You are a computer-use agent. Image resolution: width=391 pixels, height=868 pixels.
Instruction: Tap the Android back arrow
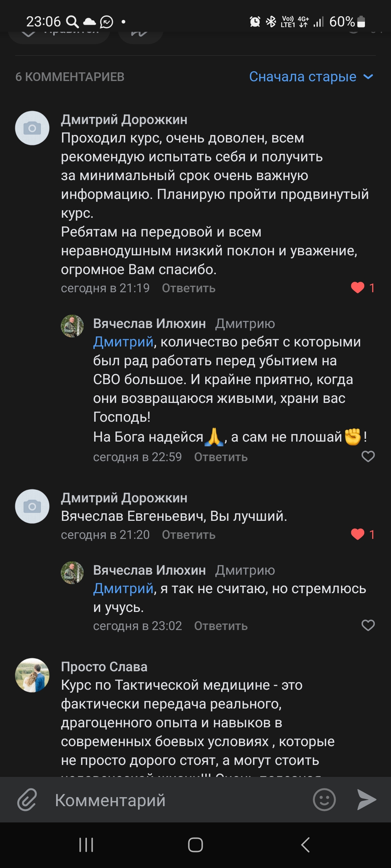[305, 845]
